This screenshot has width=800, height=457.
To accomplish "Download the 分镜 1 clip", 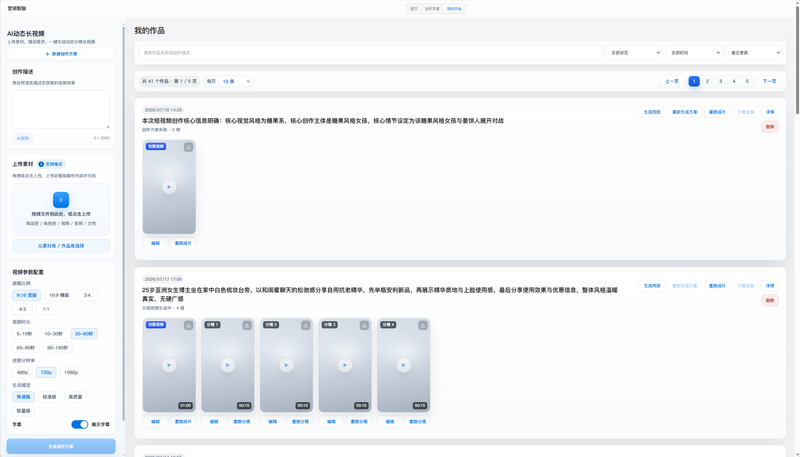I will (x=247, y=325).
